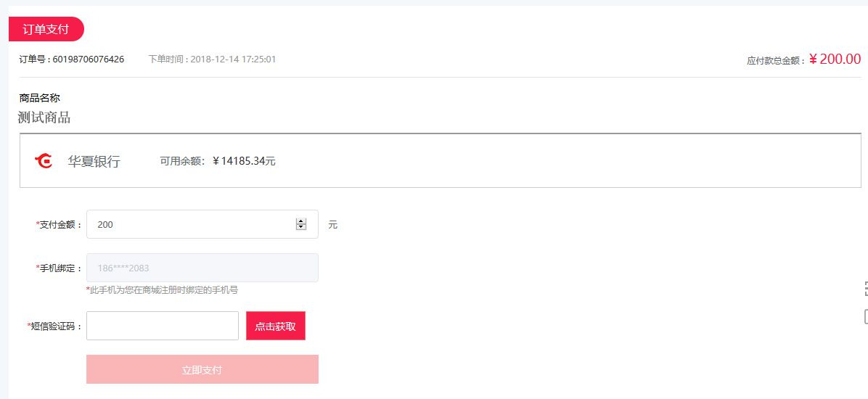Click the 元 unit label after amount field
This screenshot has width=868, height=399.
332,225
